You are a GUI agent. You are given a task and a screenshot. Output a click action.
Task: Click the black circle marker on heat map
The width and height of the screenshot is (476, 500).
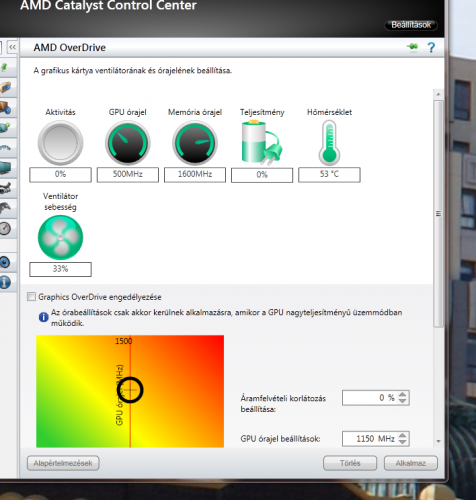(x=130, y=390)
